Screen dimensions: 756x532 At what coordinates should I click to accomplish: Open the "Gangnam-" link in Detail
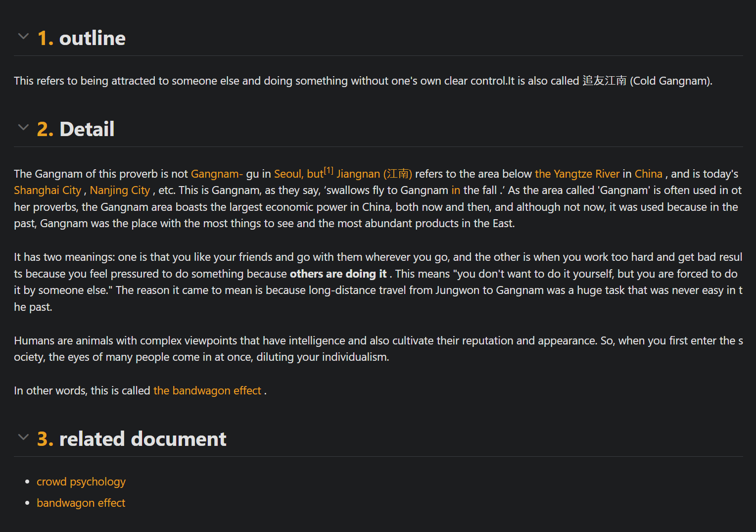tap(217, 174)
